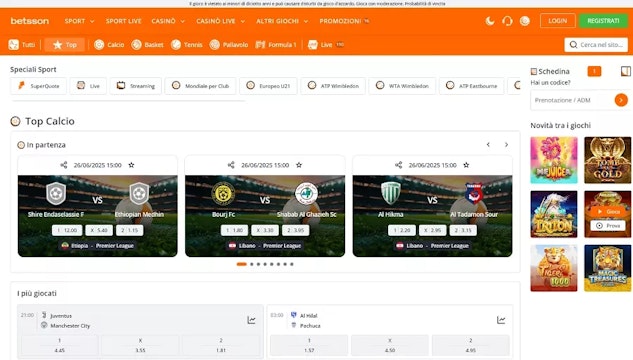This screenshot has width=633, height=360.
Task: Expand the ALTRI GIOCHI dropdown
Action: (282, 21)
